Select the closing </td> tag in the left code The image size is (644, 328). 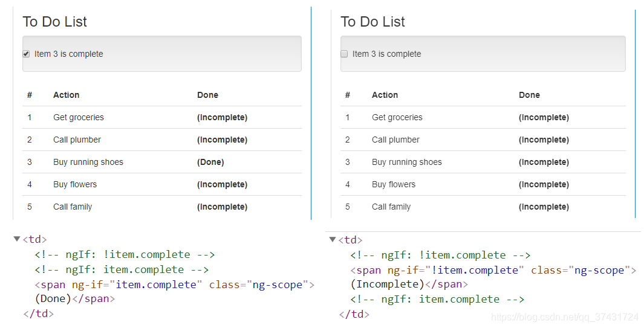tap(39, 314)
